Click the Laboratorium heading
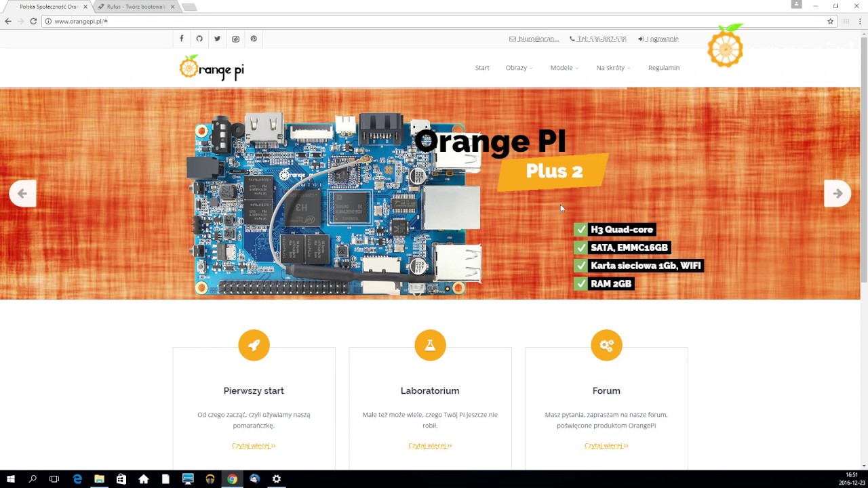 pos(430,391)
